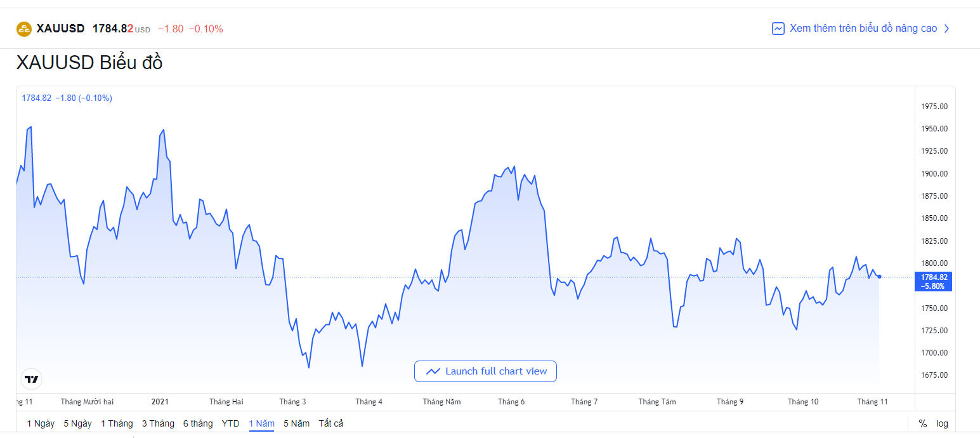Click the chart line icon in Launch button
This screenshot has width=980, height=438.
(x=433, y=371)
